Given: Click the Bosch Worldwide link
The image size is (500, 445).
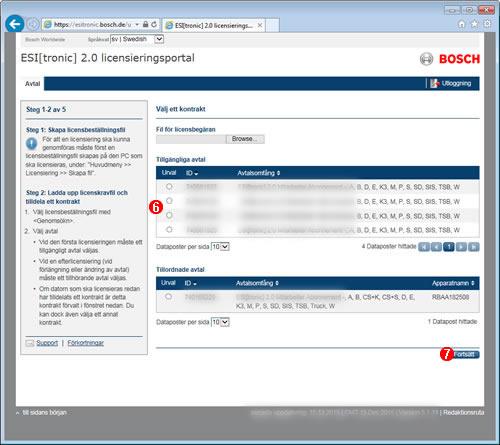Looking at the screenshot, I should click(45, 40).
